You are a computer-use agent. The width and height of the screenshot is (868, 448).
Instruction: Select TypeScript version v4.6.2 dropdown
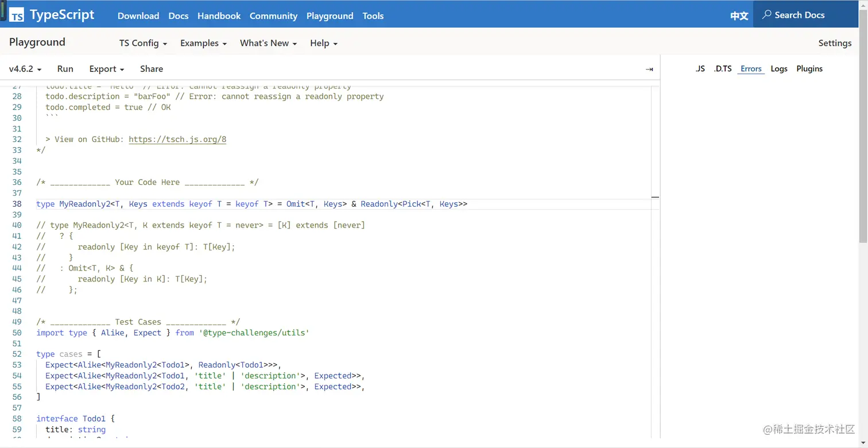click(25, 69)
